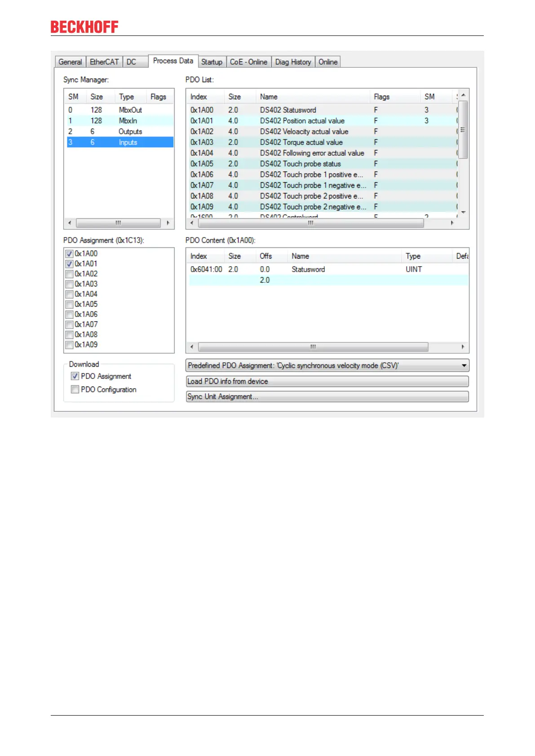Switch to the CoE - Online tab
This screenshot has width=535, height=756.
point(248,62)
